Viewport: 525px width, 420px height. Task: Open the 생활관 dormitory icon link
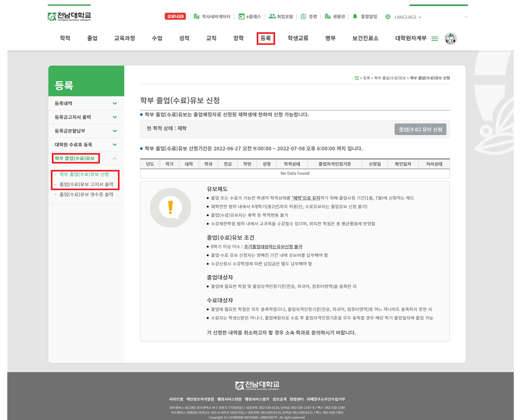[x=328, y=16]
